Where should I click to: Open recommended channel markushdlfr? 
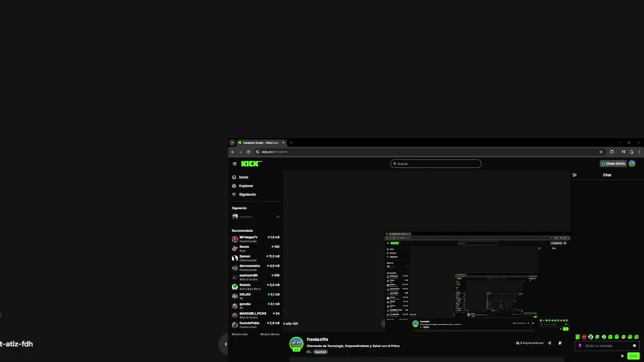(256, 277)
